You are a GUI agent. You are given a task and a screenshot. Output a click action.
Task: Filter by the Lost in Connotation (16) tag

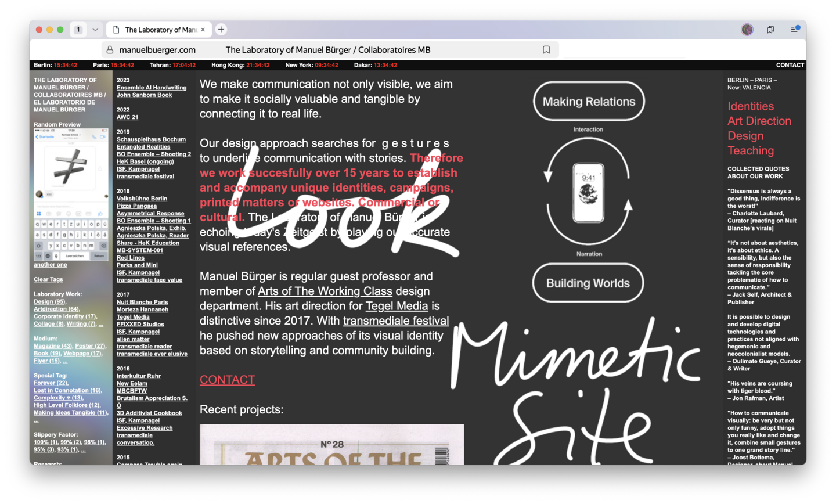(67, 391)
